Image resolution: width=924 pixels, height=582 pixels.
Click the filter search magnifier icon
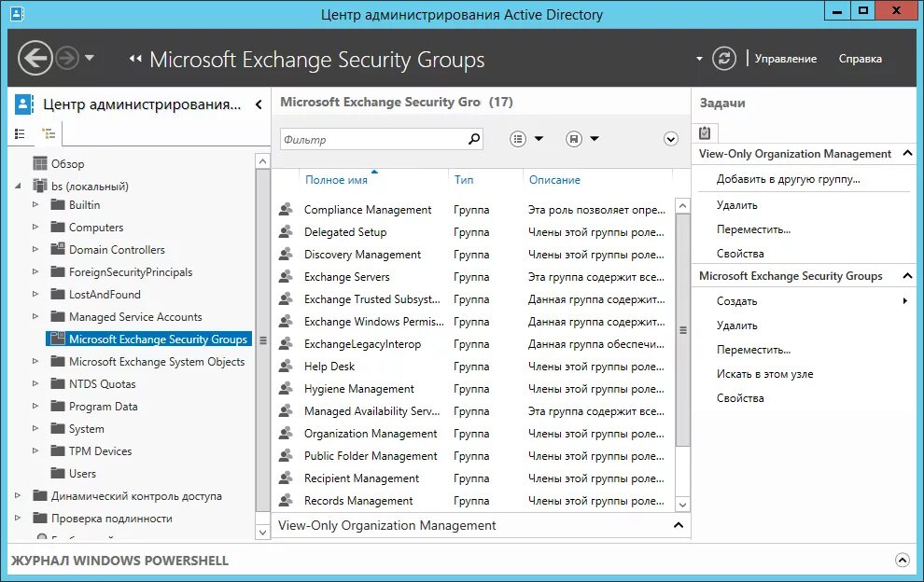click(474, 139)
